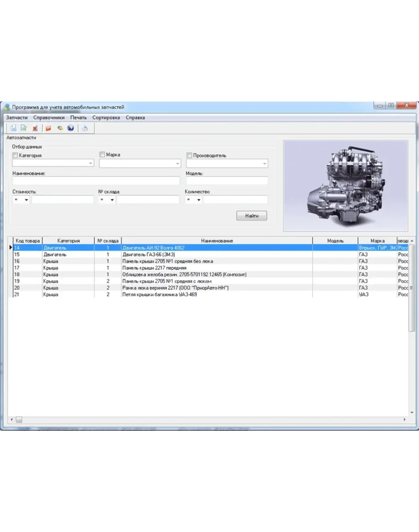Open the Сортировка menu
Image resolution: width=419 pixels, height=532 pixels.
(106, 117)
